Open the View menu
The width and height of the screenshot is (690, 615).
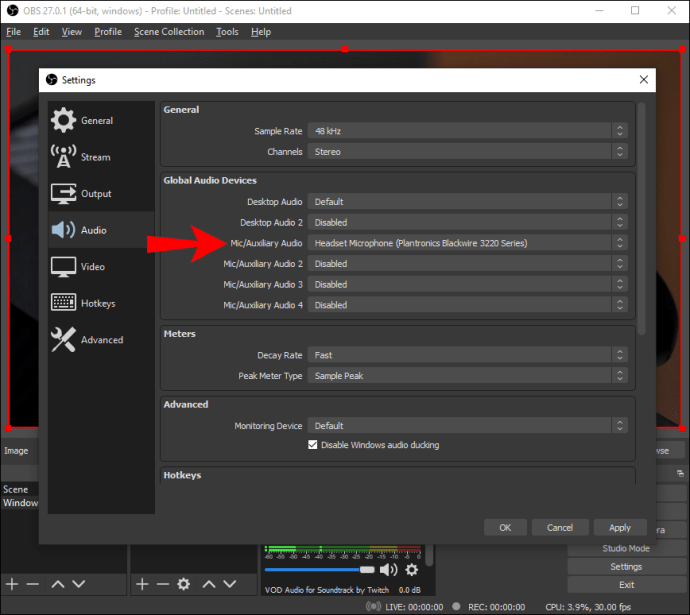pyautogui.click(x=71, y=32)
